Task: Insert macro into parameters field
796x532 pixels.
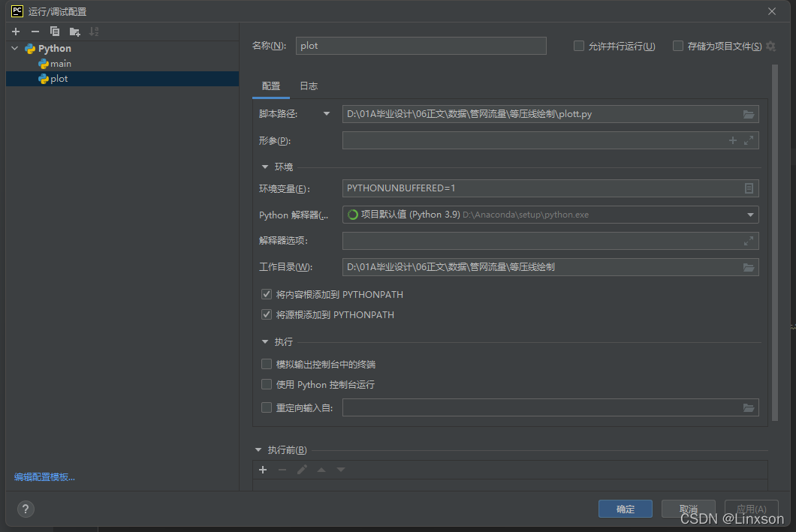Action: pyautogui.click(x=732, y=140)
